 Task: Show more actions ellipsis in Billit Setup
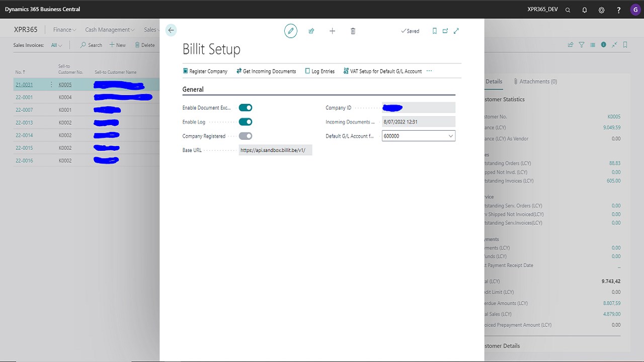[429, 71]
